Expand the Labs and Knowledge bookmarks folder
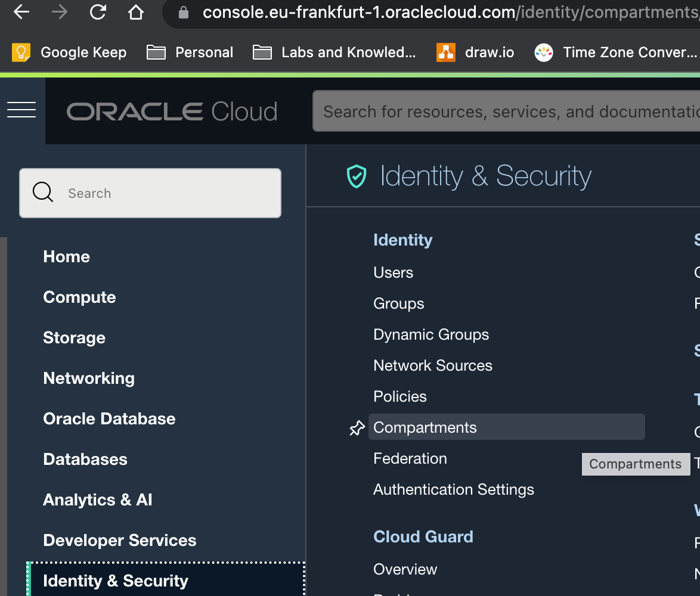Viewport: 700px width, 596px height. click(334, 52)
